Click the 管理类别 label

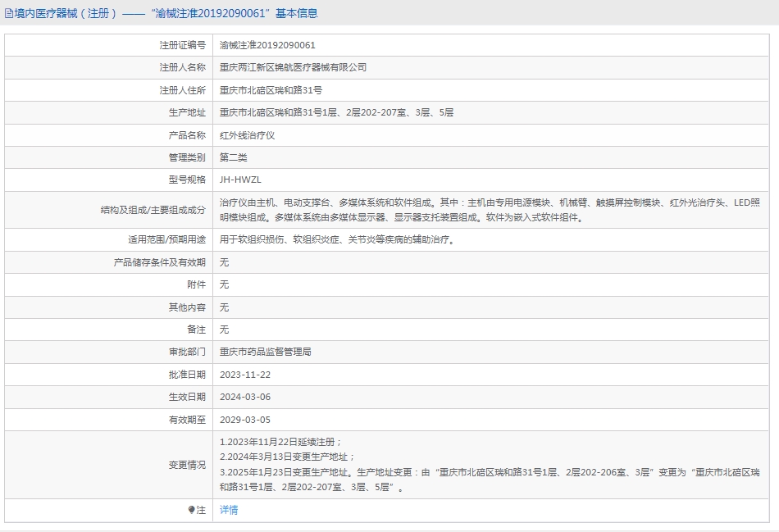(187, 157)
